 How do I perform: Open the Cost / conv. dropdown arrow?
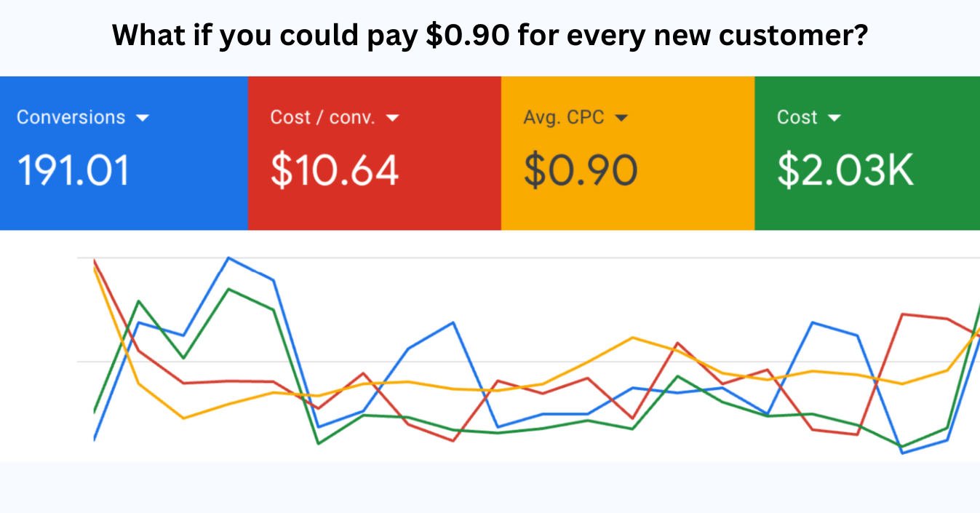393,118
